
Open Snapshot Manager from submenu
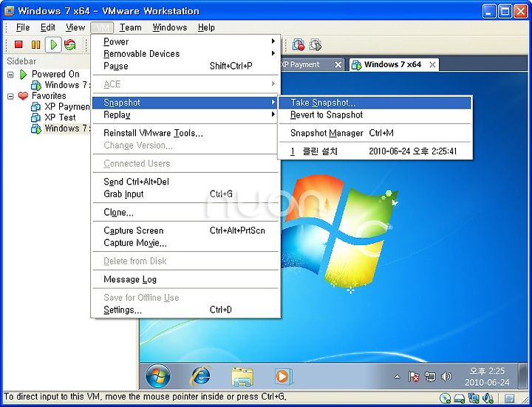(x=375, y=133)
